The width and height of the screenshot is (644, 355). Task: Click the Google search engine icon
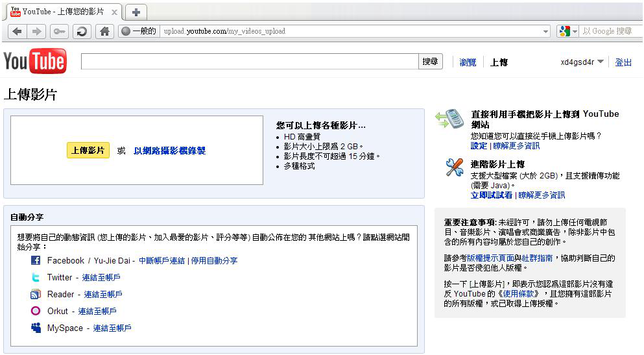pos(565,31)
